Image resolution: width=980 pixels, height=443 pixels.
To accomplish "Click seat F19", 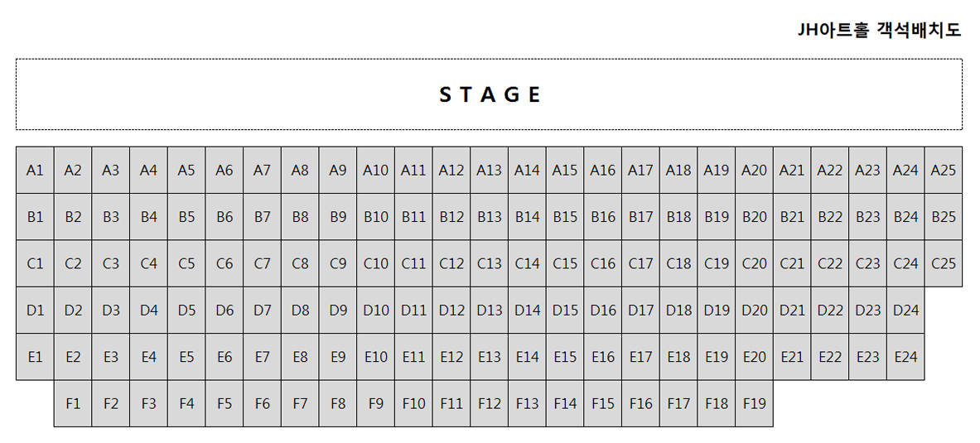I will click(x=755, y=403).
